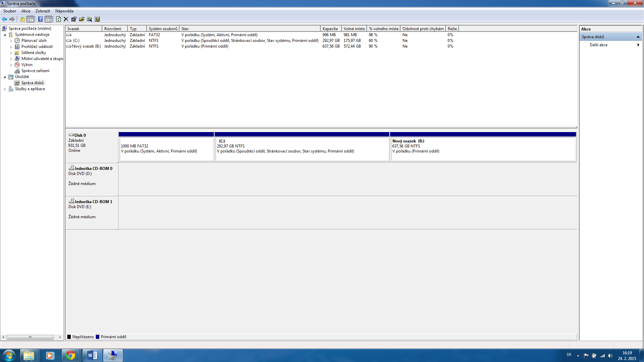Open the Zobrazit menu
Screen dimensions: 644x362
(x=43, y=11)
